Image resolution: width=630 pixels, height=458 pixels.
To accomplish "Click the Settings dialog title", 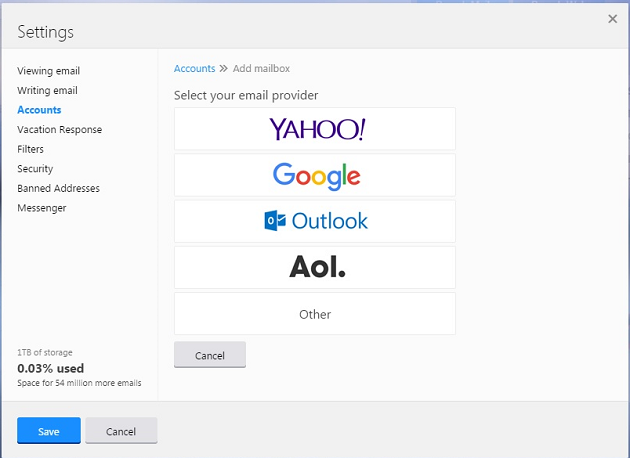I will 45,32.
